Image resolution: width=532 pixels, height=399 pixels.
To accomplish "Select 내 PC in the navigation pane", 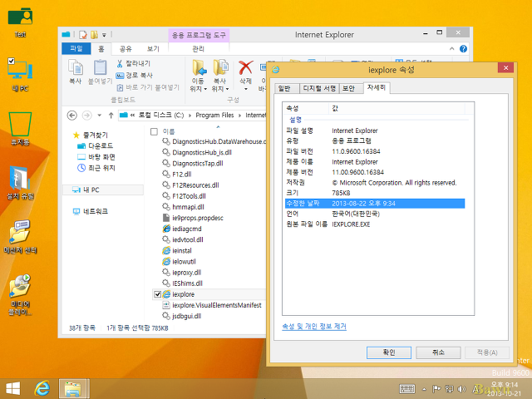I will pos(103,190).
